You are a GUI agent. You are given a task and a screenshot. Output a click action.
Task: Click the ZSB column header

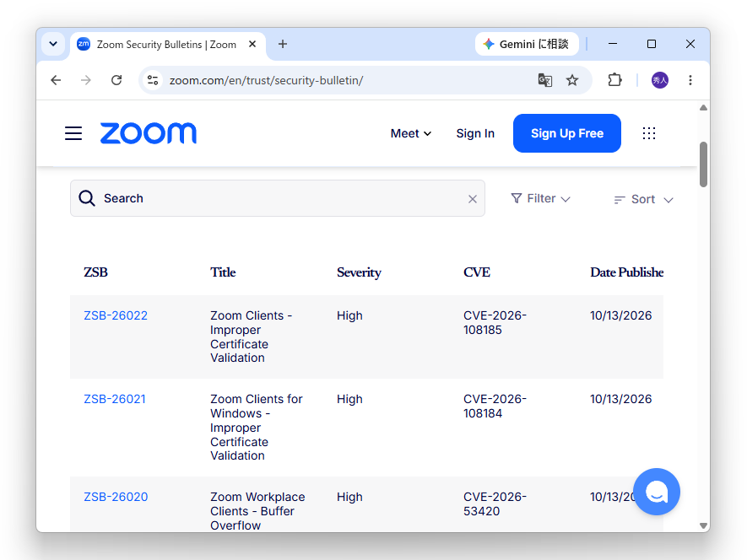(95, 272)
